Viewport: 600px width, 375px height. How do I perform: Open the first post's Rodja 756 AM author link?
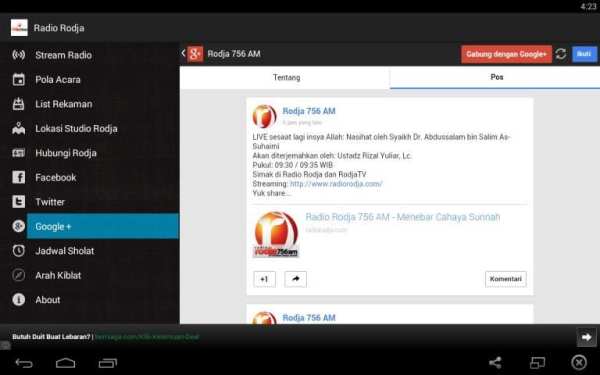pyautogui.click(x=309, y=111)
